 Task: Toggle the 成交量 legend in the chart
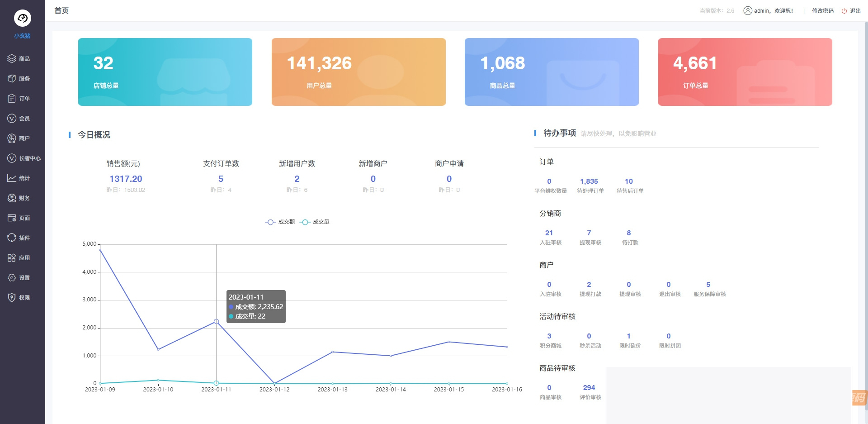tap(316, 222)
